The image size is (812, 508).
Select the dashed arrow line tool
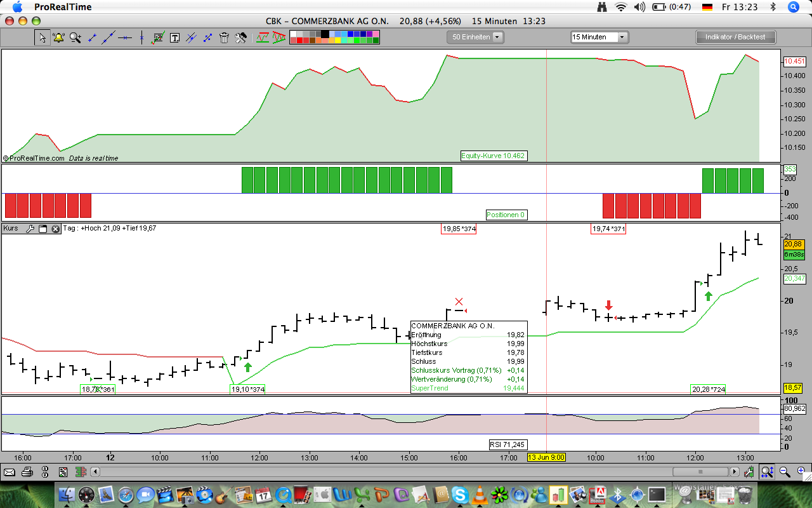click(x=207, y=37)
